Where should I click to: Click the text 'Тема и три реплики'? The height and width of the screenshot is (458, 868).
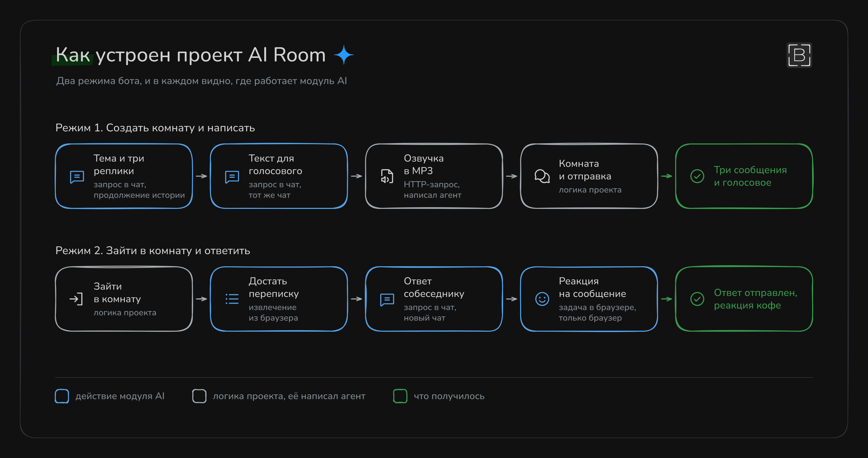119,165
